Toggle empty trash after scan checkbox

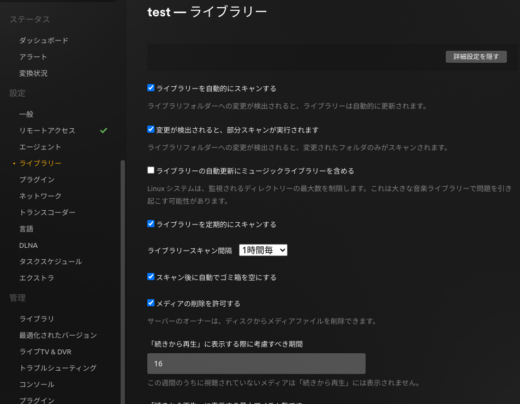pos(151,277)
